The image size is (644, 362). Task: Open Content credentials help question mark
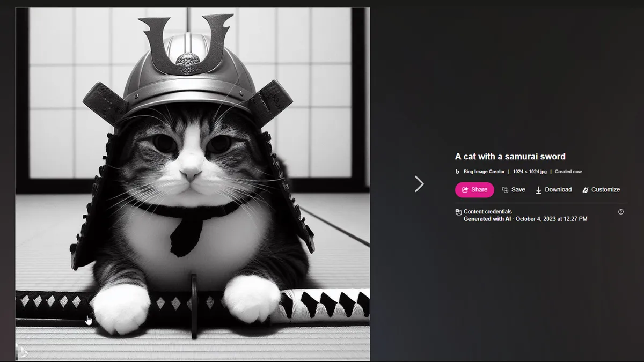pyautogui.click(x=621, y=212)
